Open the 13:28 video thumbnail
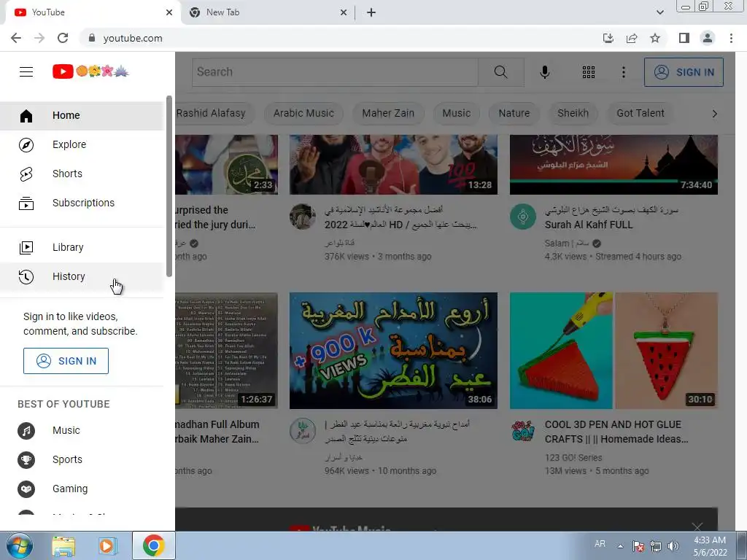The height and width of the screenshot is (560, 747). click(393, 165)
